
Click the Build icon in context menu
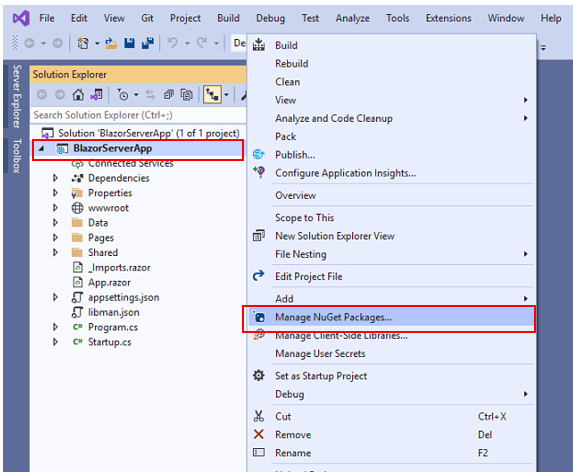tap(259, 45)
